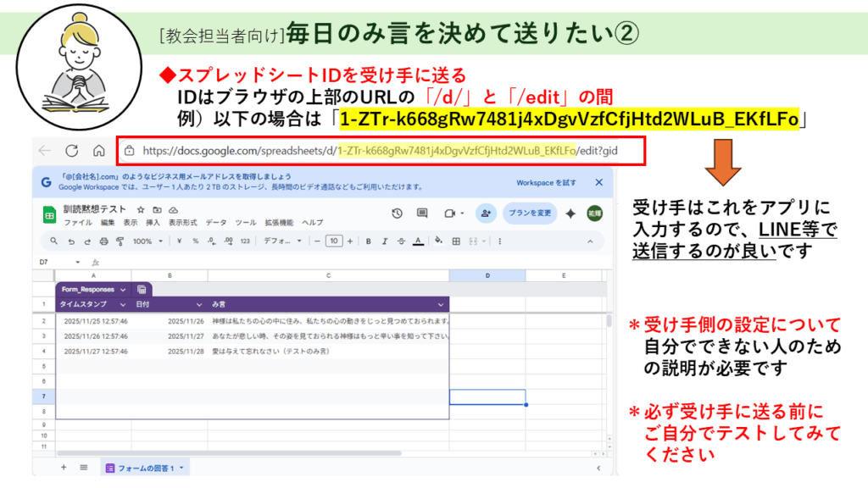868x488 pixels.
Task: Click the print icon in the toolbar
Action: pos(103,241)
